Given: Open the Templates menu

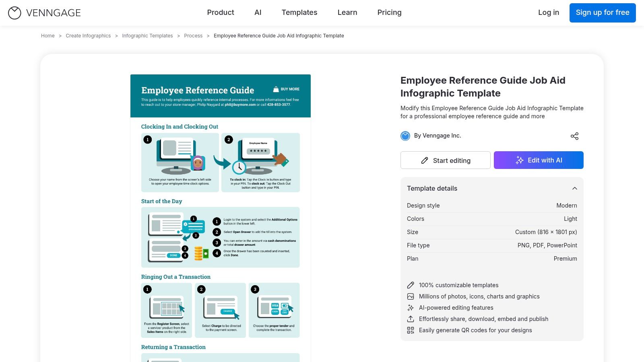Looking at the screenshot, I should click(299, 12).
